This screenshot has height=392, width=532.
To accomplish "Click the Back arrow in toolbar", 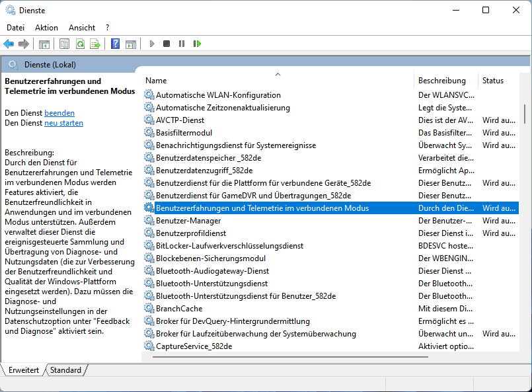I will [9, 44].
